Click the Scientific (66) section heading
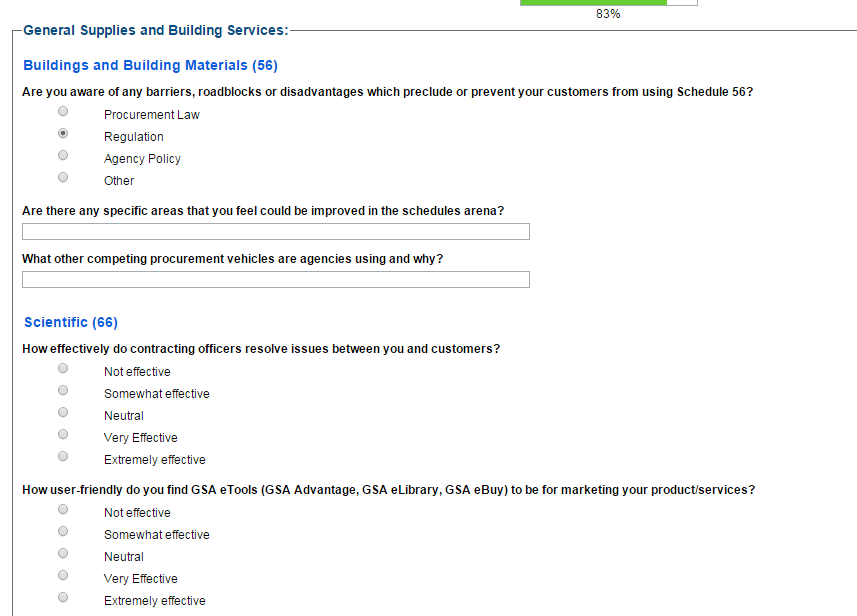Screen dimensions: 857x616 pyautogui.click(x=71, y=322)
